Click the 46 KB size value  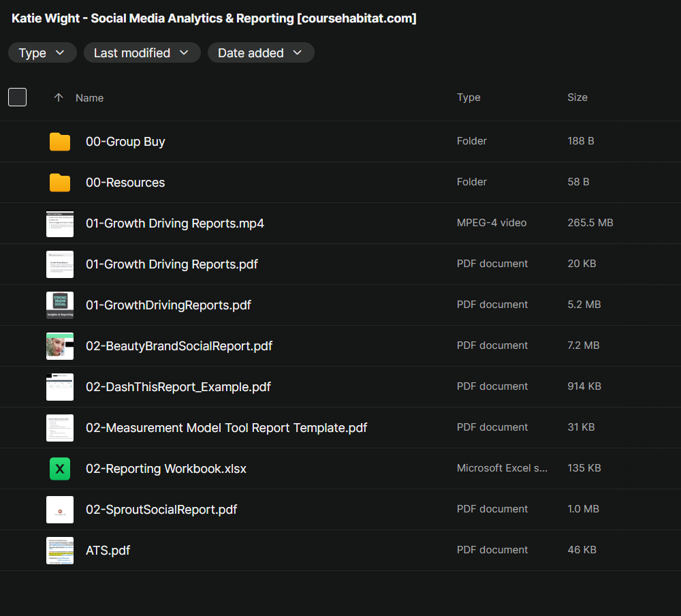(x=582, y=549)
